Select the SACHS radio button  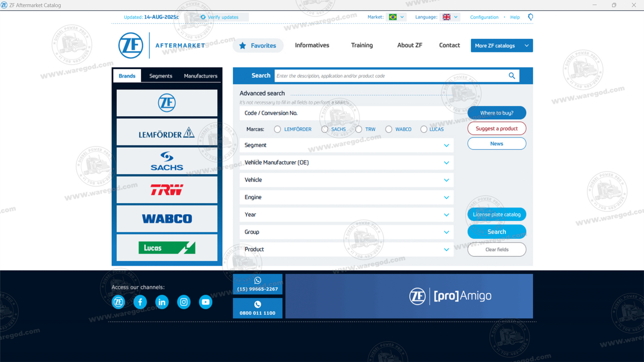point(324,129)
